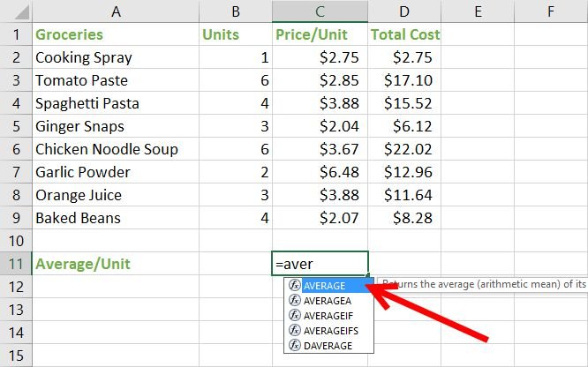The height and width of the screenshot is (367, 588).
Task: Select column A header
Action: [x=116, y=11]
